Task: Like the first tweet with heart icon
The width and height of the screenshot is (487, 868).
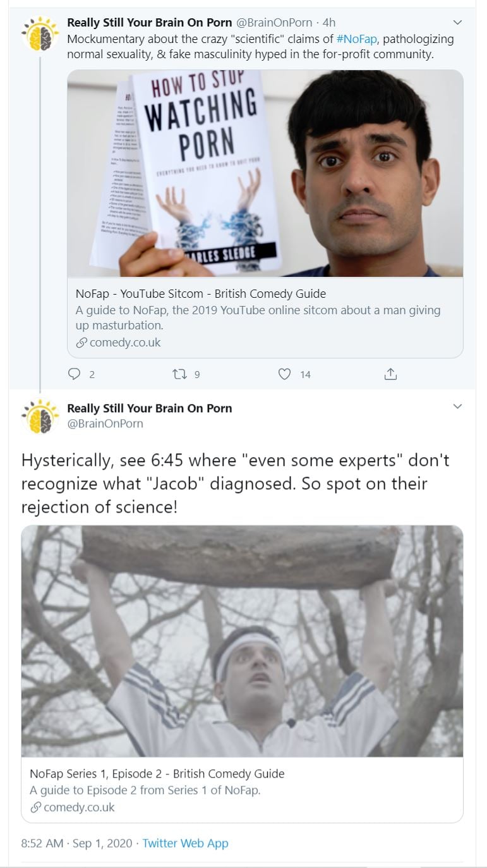Action: pyautogui.click(x=285, y=374)
